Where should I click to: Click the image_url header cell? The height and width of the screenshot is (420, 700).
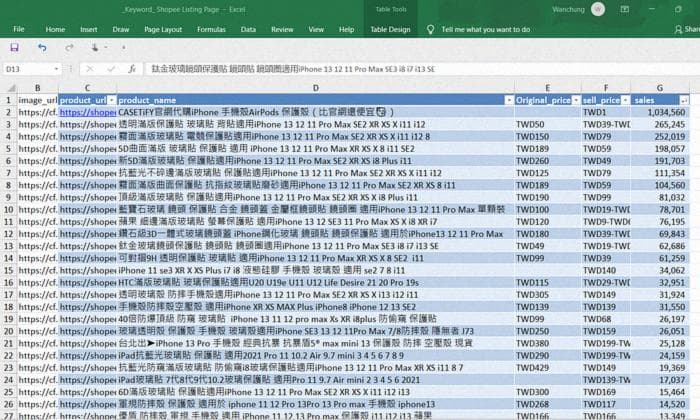[38, 100]
